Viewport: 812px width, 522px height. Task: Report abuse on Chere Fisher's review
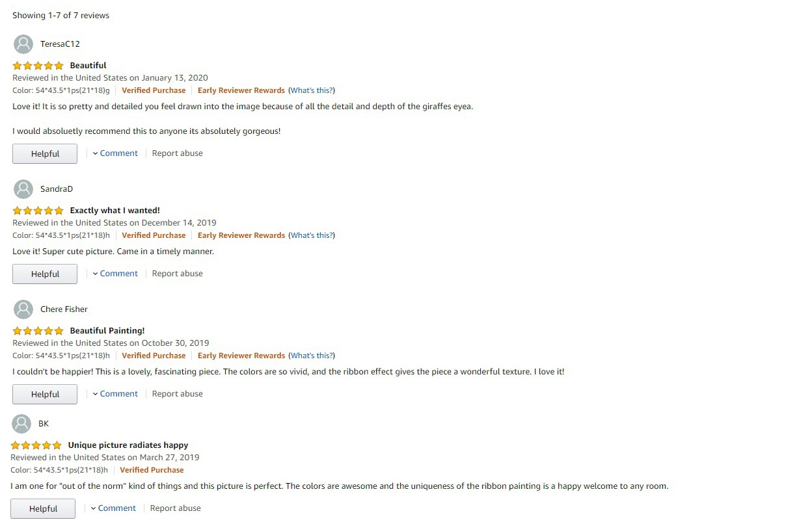pos(178,394)
